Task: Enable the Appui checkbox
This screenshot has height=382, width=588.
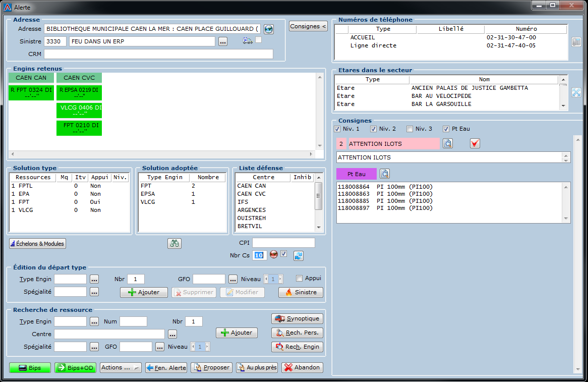Action: [x=299, y=279]
